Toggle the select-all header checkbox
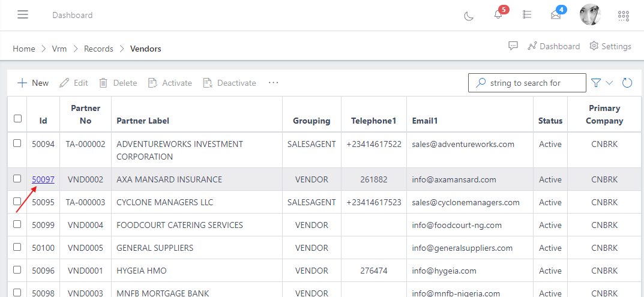The width and height of the screenshot is (644, 297). coord(17,119)
